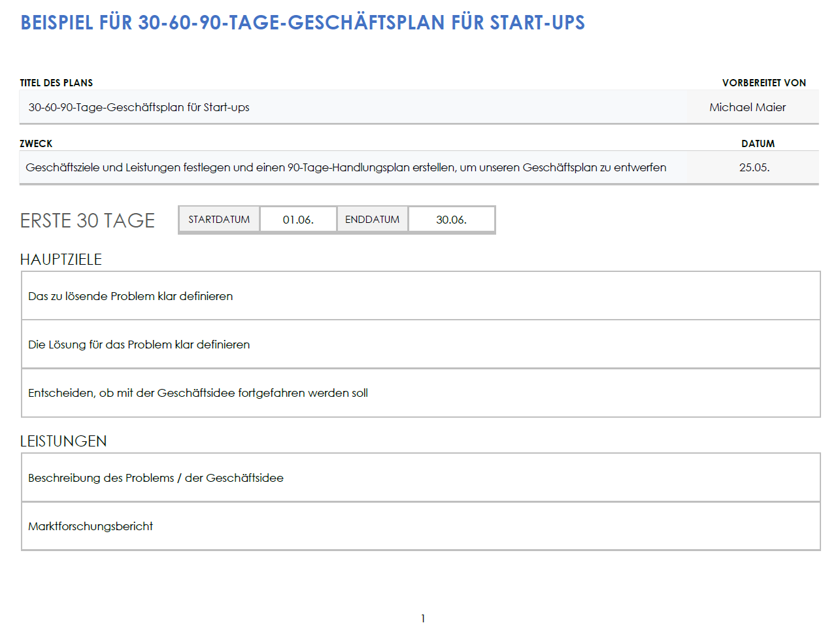This screenshot has width=840, height=640.
Task: Click the 'ERSTE 30 TAGE' heading
Action: click(x=88, y=221)
